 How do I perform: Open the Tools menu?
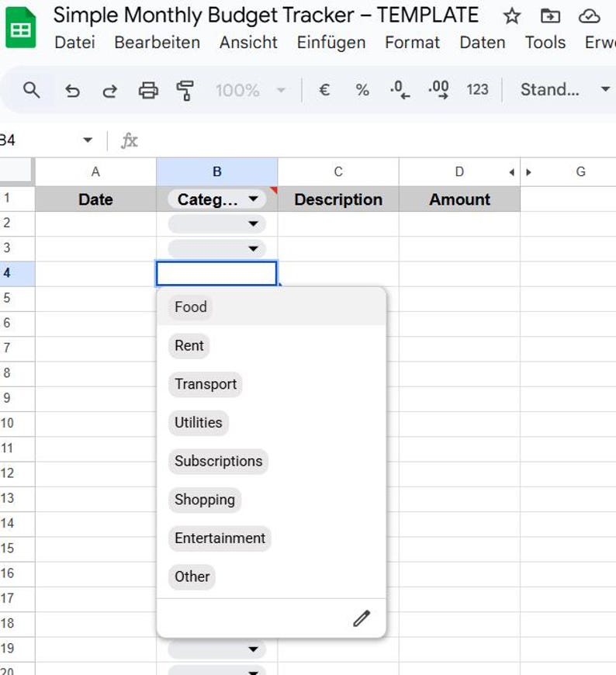pos(545,43)
